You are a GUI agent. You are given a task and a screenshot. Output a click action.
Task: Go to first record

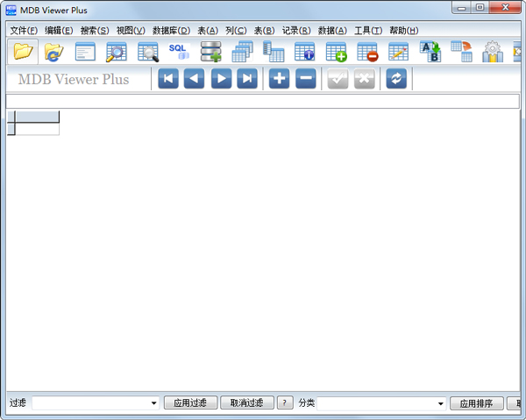coord(168,79)
